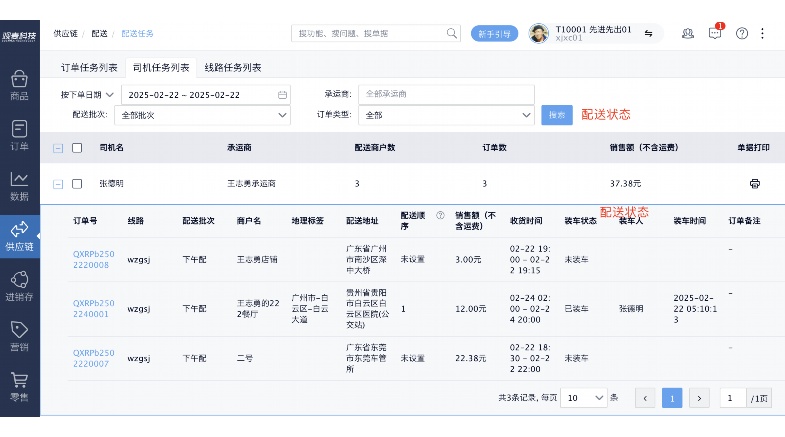
Task: Click merchant name 王志勇店铺
Action: coord(257,259)
